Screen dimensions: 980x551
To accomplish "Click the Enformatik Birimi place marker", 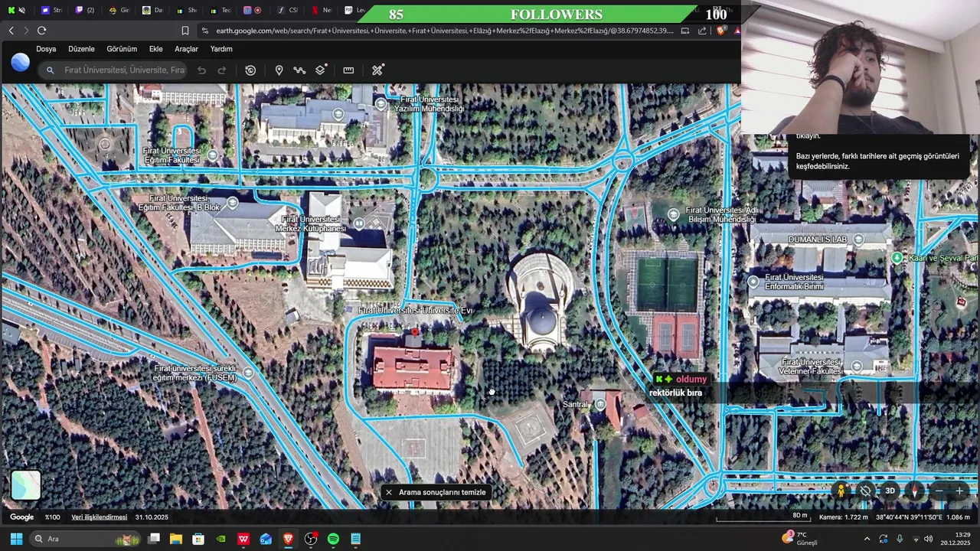I will (x=753, y=282).
